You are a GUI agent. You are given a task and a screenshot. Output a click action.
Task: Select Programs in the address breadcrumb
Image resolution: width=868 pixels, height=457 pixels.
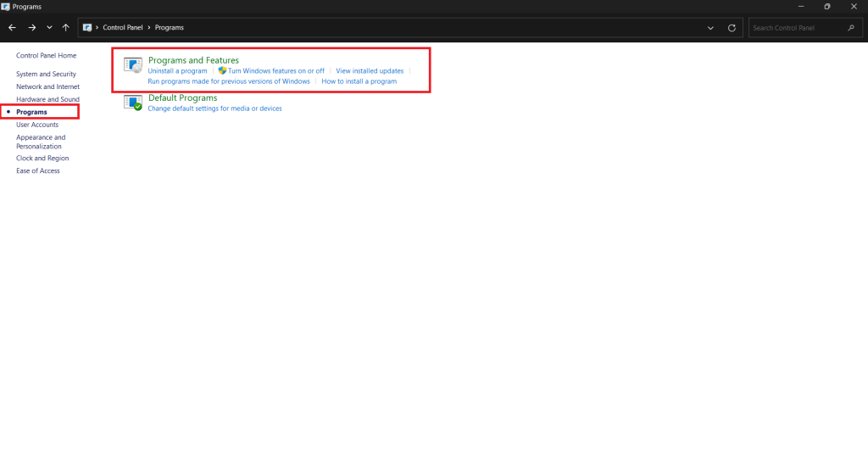click(170, 28)
